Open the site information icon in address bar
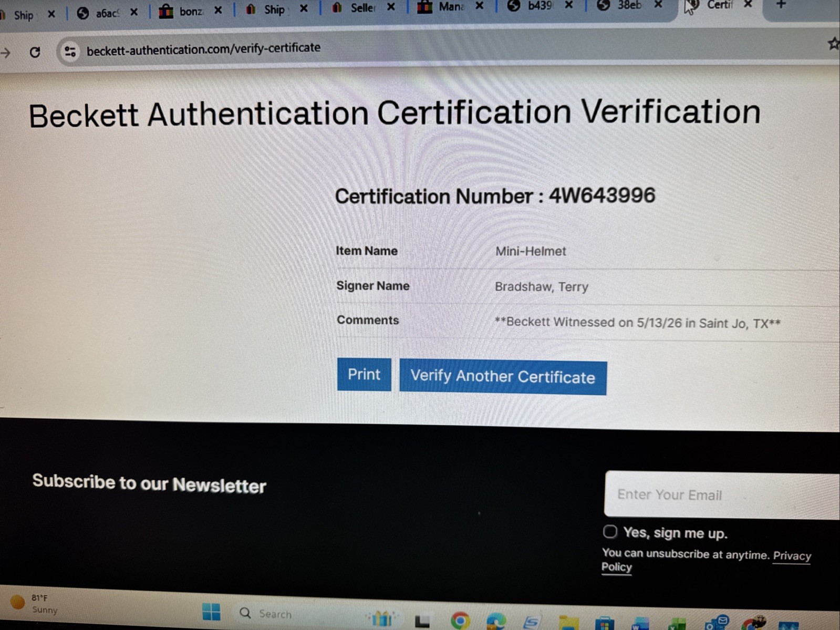 [70, 51]
